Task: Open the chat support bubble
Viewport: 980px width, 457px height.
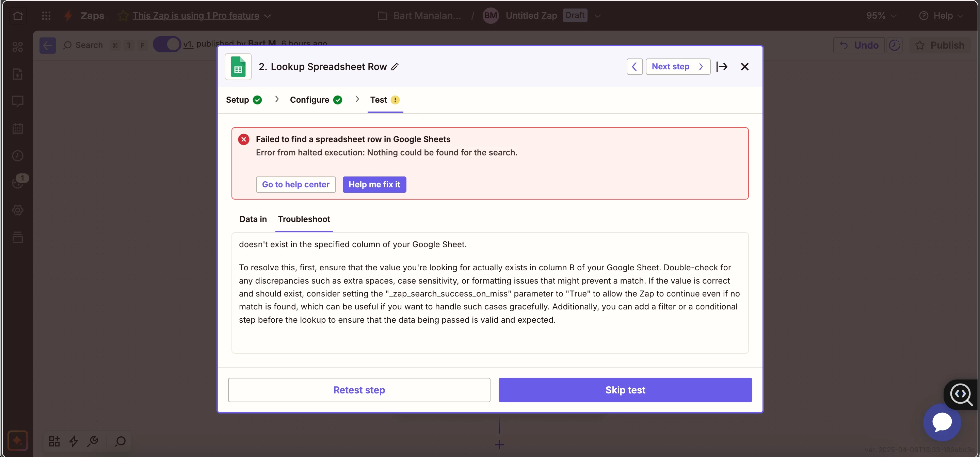Action: click(x=942, y=422)
